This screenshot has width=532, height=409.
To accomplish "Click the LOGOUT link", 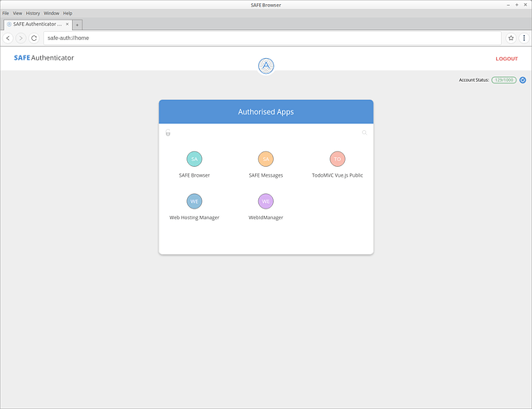I will pos(507,59).
